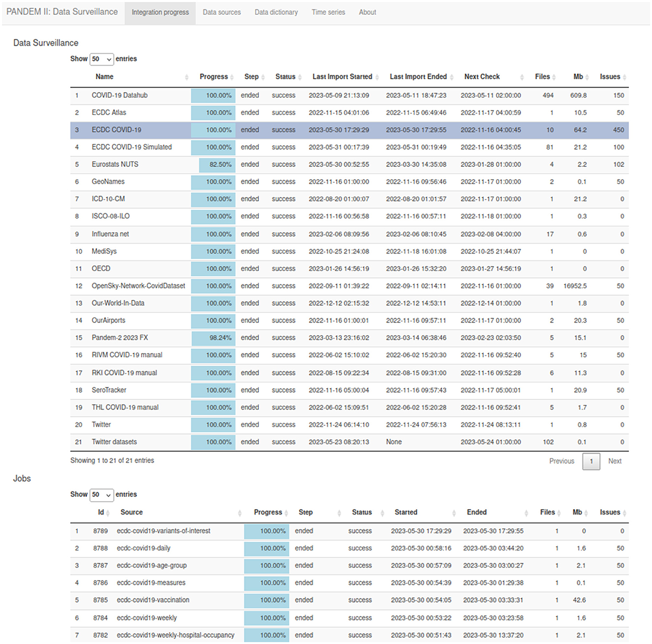Sort surveillance table by Name sort arrows
The height and width of the screenshot is (644, 652).
click(x=186, y=77)
